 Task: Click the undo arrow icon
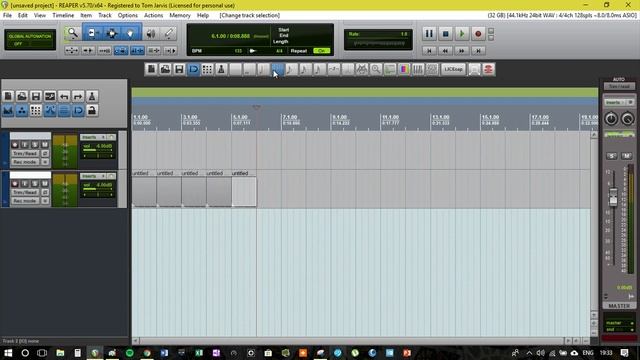tap(64, 96)
